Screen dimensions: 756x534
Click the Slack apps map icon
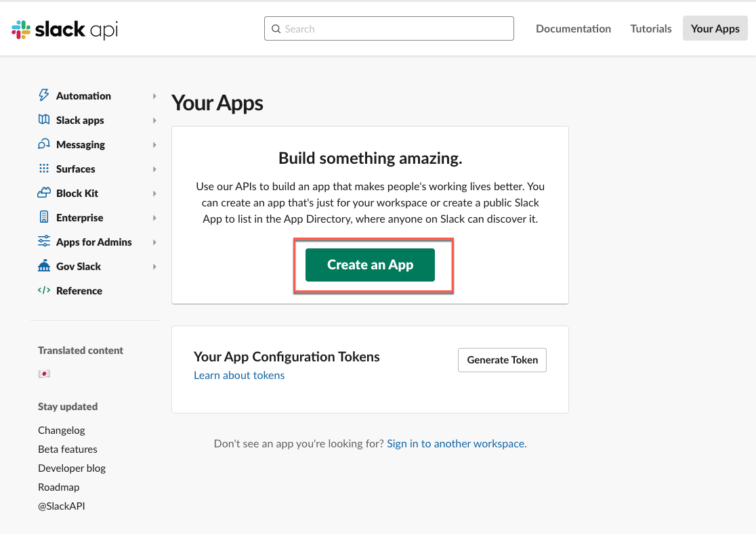pos(44,119)
